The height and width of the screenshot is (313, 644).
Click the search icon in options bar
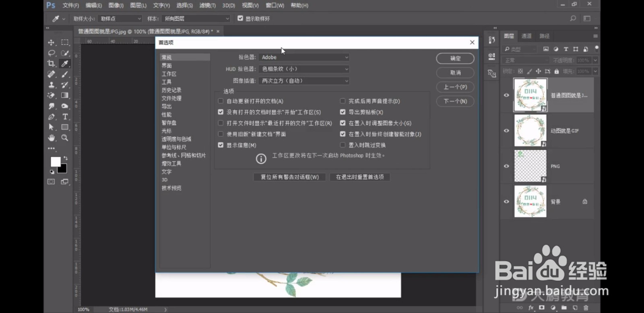point(573,19)
